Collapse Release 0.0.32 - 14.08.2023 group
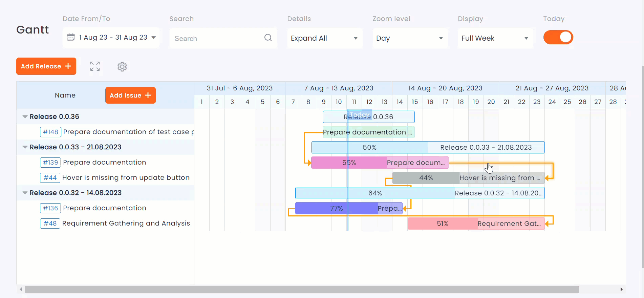 (x=25, y=193)
